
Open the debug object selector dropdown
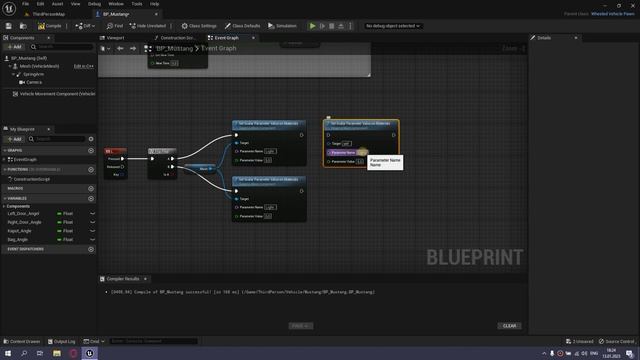click(x=392, y=26)
